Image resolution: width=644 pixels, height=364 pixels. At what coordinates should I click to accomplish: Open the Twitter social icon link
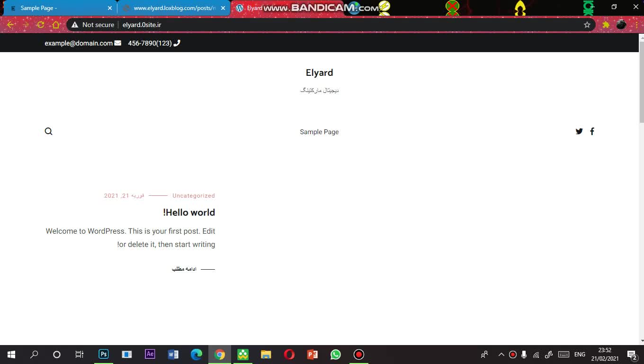[579, 131]
